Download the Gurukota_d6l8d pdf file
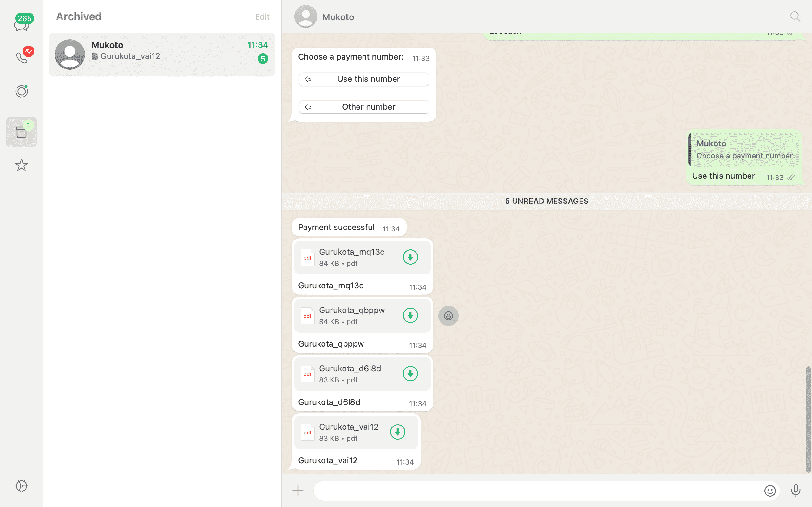The width and height of the screenshot is (812, 507). (410, 374)
